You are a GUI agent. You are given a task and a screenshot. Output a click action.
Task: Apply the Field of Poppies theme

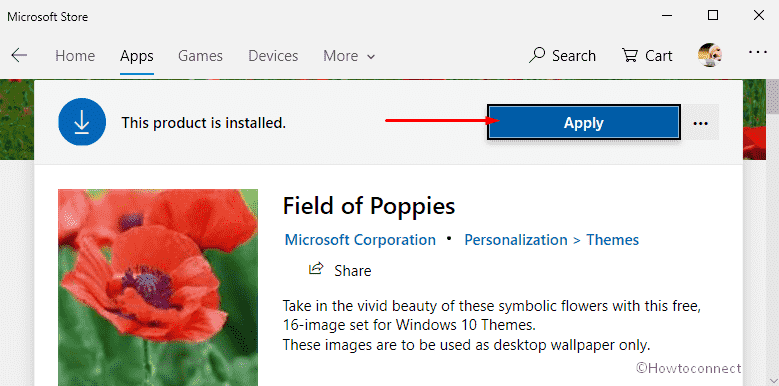tap(583, 123)
